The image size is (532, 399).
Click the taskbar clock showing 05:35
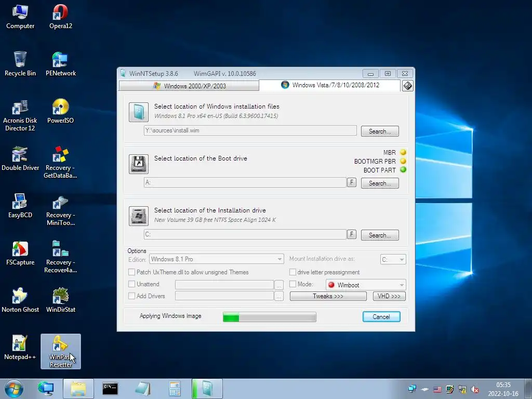click(x=503, y=389)
